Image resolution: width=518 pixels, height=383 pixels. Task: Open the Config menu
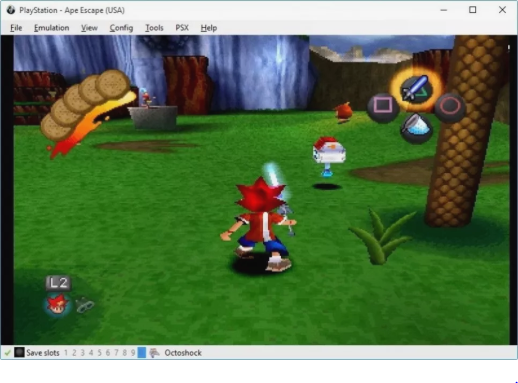121,28
